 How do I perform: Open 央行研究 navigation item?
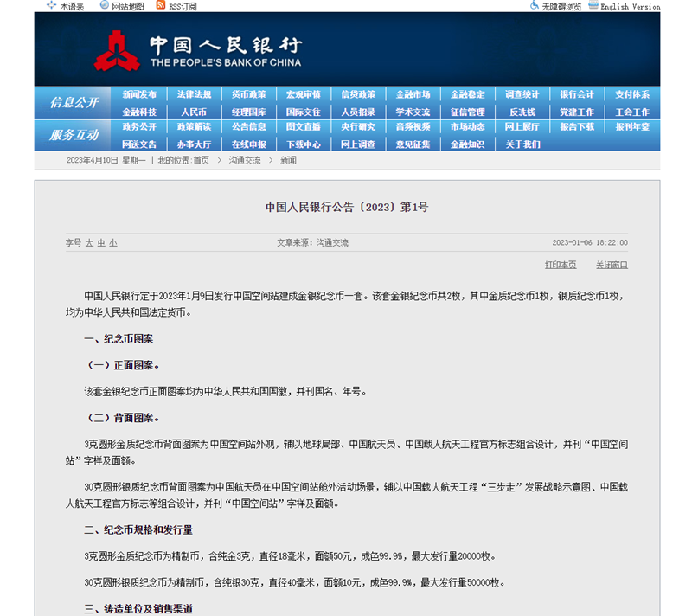(x=358, y=126)
